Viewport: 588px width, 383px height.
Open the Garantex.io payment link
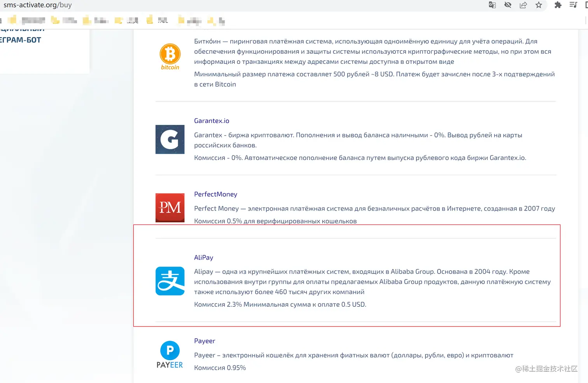[212, 121]
